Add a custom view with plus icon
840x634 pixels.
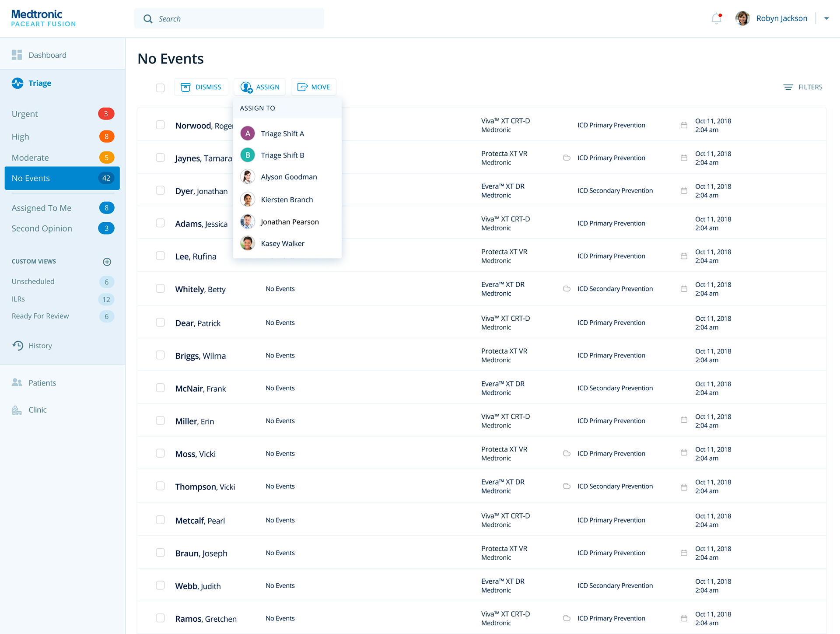click(x=107, y=262)
